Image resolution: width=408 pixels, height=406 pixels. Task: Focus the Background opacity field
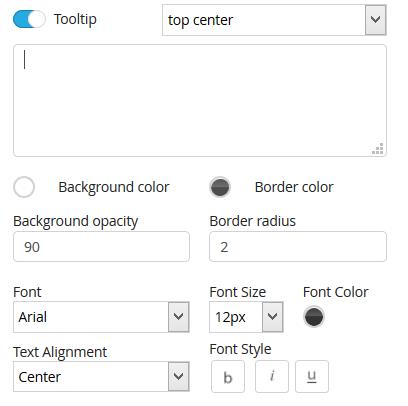pyautogui.click(x=101, y=247)
